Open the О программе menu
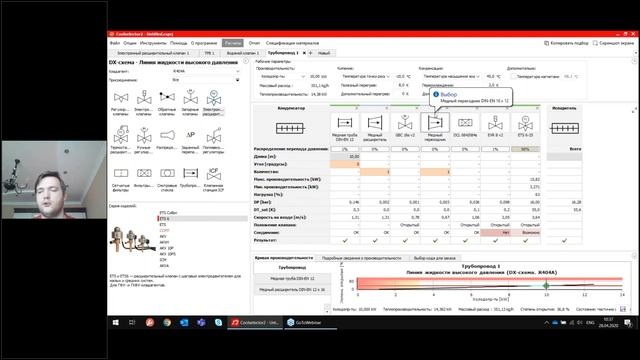The width and height of the screenshot is (640, 360). pos(204,43)
